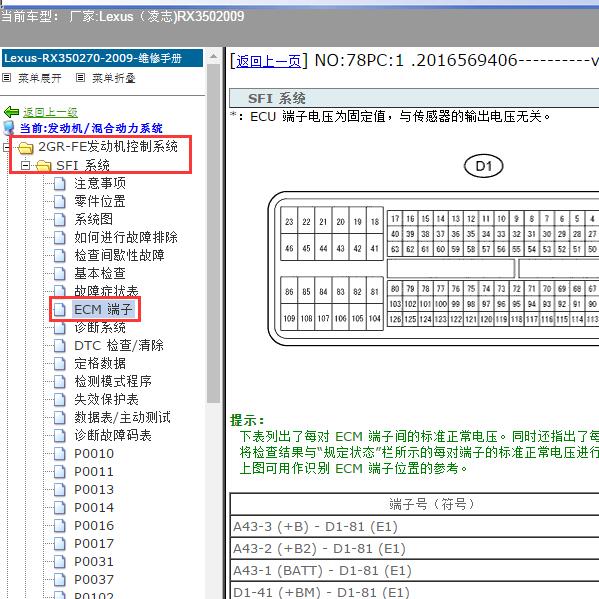Click the page icon beside ECM 端子
This screenshot has height=599, width=599.
60,309
